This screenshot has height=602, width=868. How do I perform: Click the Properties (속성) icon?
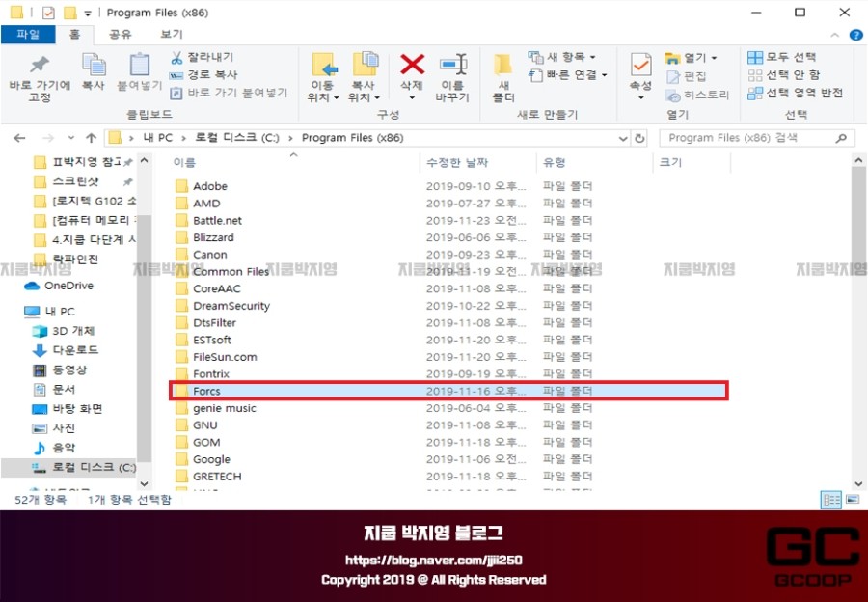639,66
